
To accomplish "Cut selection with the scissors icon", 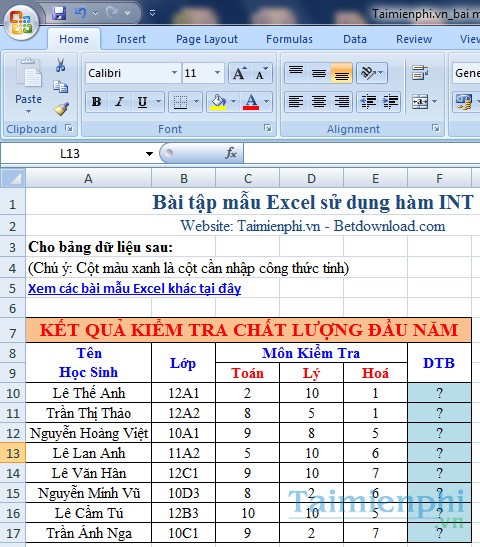I will click(61, 65).
